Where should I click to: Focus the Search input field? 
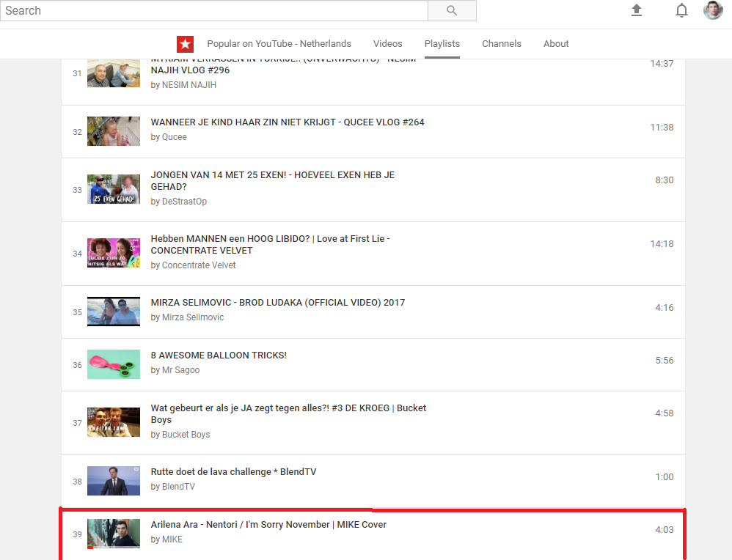coord(214,10)
